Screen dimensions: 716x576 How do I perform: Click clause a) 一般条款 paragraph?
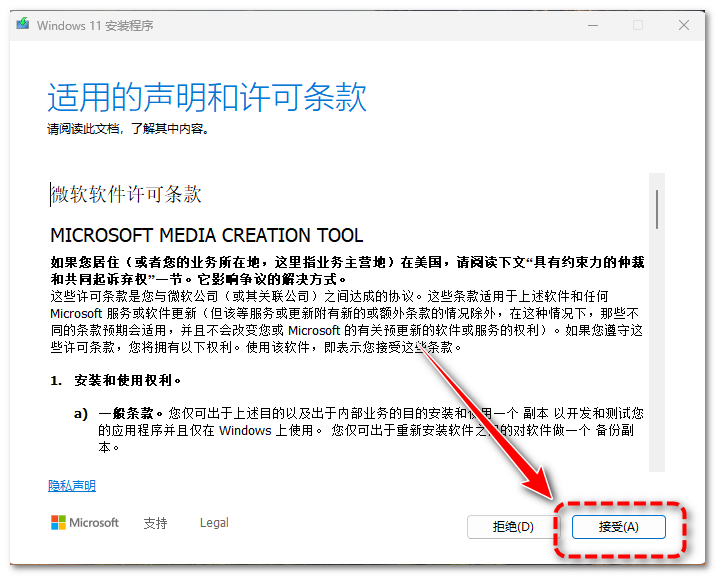[359, 430]
